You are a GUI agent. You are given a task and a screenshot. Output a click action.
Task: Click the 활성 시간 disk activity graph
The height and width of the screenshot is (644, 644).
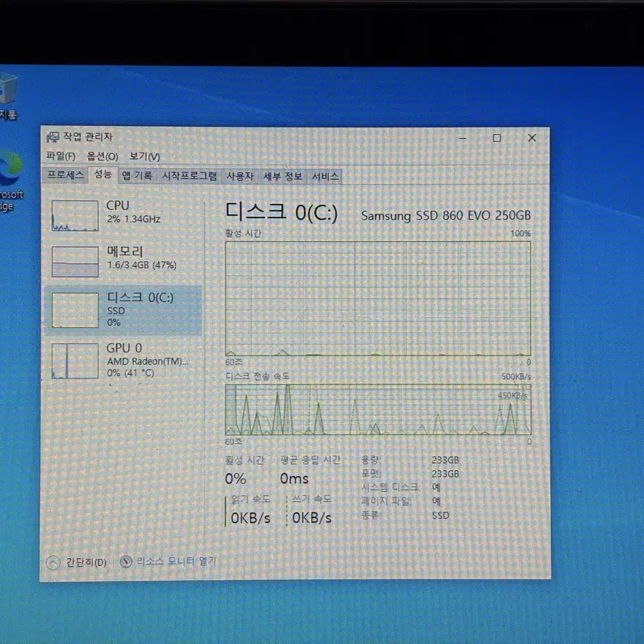click(378, 298)
